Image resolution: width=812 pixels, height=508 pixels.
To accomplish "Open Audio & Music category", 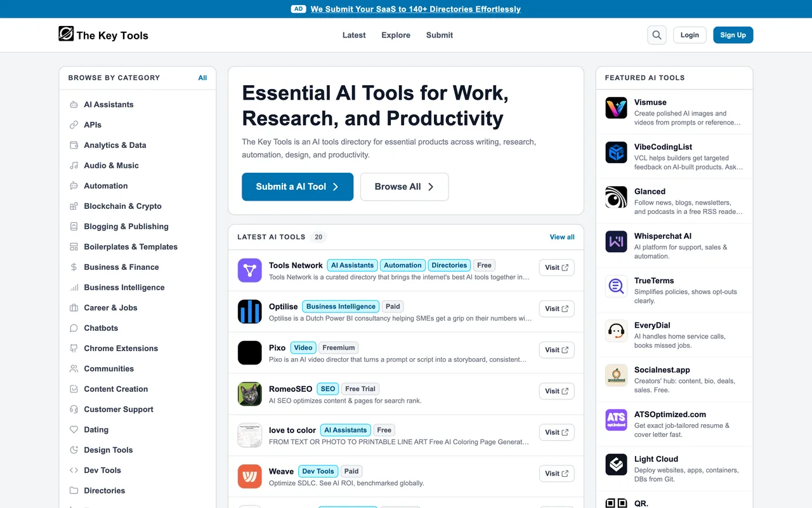I will (x=138, y=165).
